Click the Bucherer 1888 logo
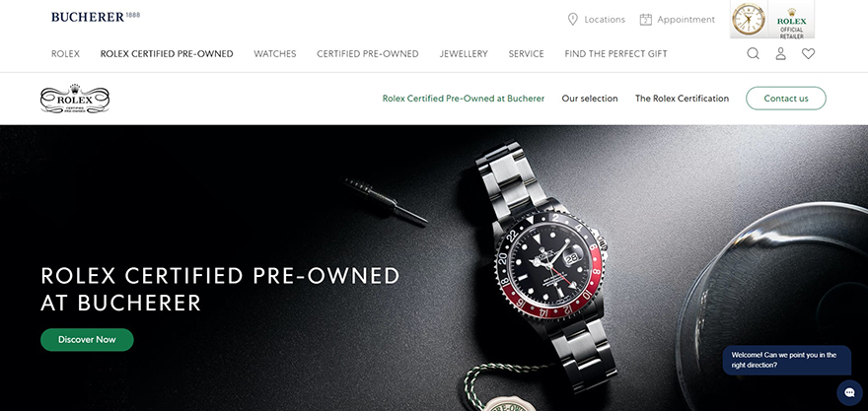The width and height of the screenshot is (868, 411). pyautogui.click(x=96, y=17)
